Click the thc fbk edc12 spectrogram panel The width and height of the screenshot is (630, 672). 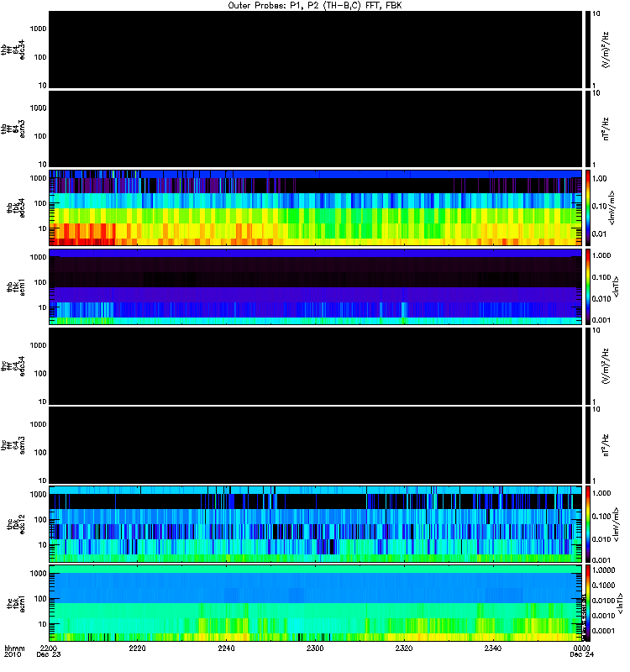(315, 524)
